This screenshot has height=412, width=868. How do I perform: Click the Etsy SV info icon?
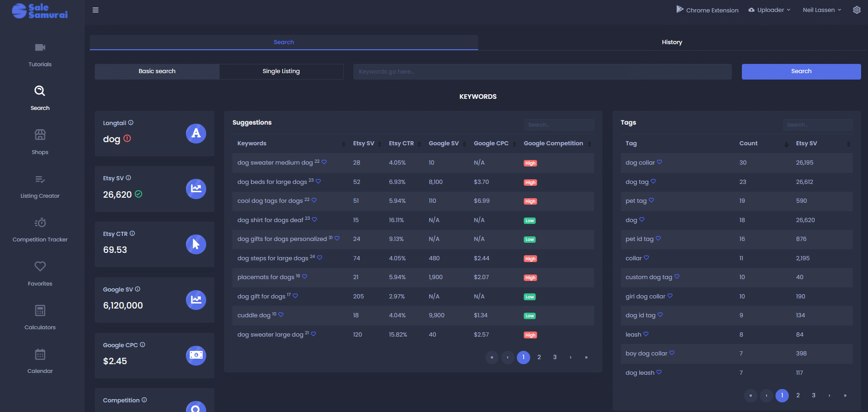(x=128, y=178)
